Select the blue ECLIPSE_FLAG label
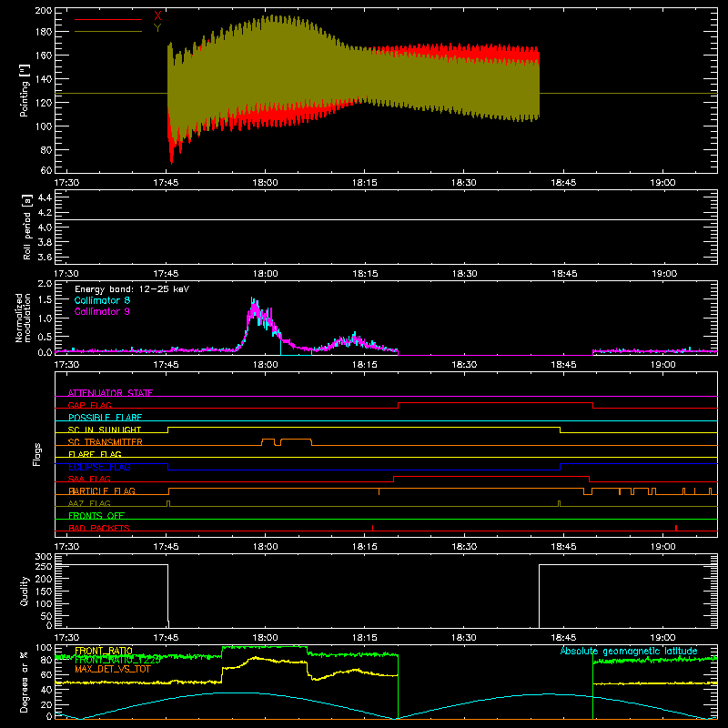The height and width of the screenshot is (728, 728). tap(99, 467)
